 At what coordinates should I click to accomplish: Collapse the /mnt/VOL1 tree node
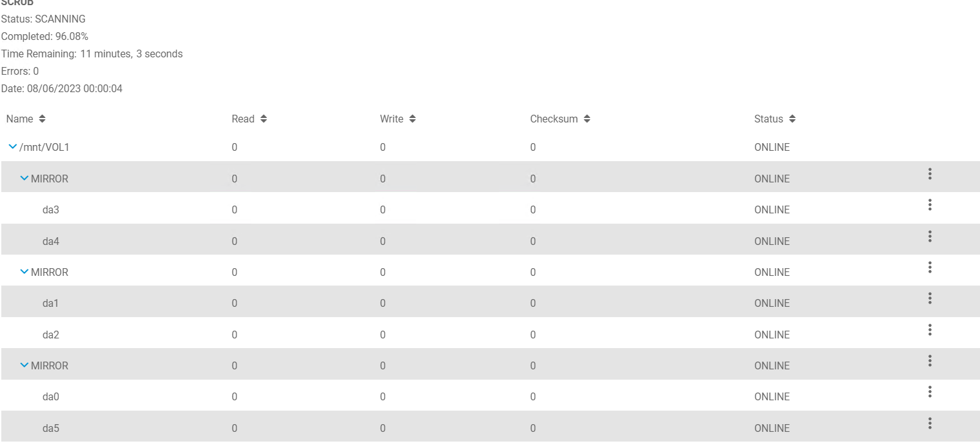(x=12, y=148)
